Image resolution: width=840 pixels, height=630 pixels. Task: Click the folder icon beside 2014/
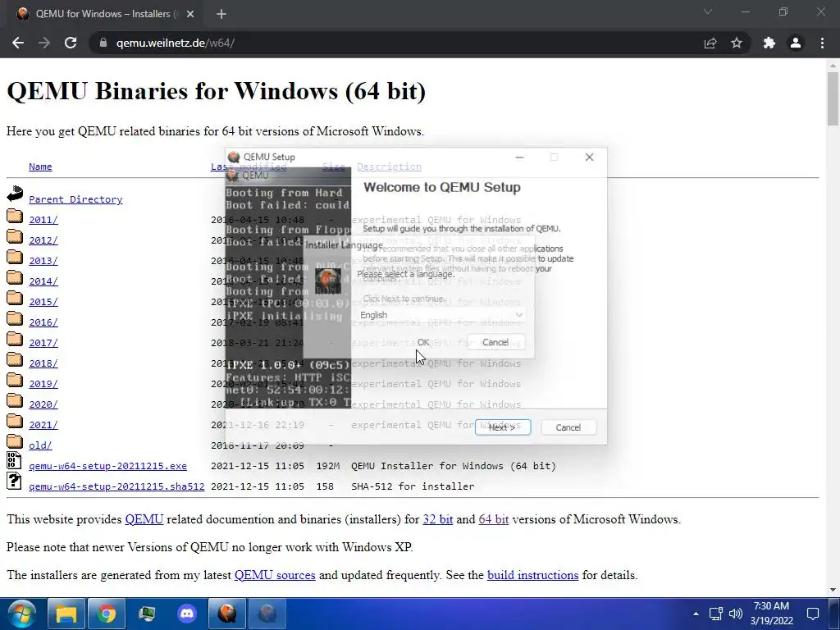coord(15,277)
